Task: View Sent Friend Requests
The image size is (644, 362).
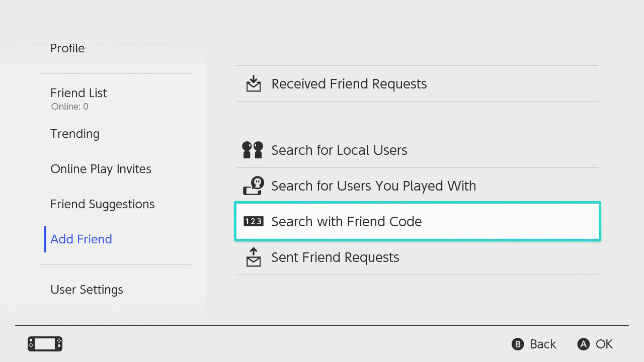Action: (x=335, y=257)
